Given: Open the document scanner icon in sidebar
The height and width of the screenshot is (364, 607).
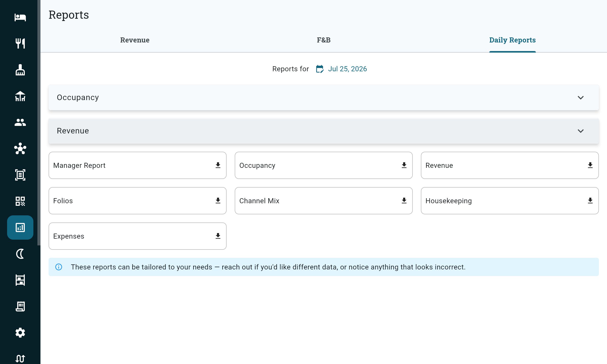Looking at the screenshot, I should tap(20, 175).
